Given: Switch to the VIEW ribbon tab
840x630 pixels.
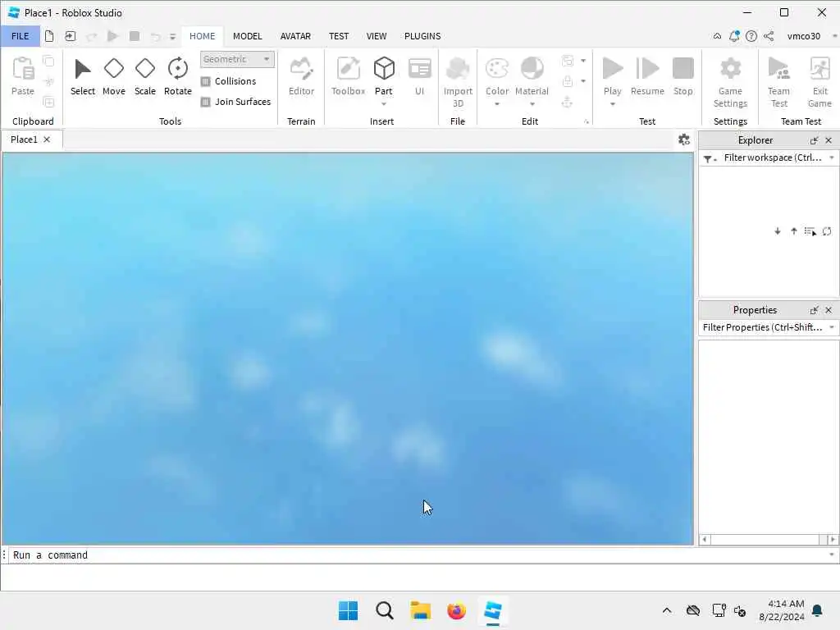Looking at the screenshot, I should [x=376, y=36].
